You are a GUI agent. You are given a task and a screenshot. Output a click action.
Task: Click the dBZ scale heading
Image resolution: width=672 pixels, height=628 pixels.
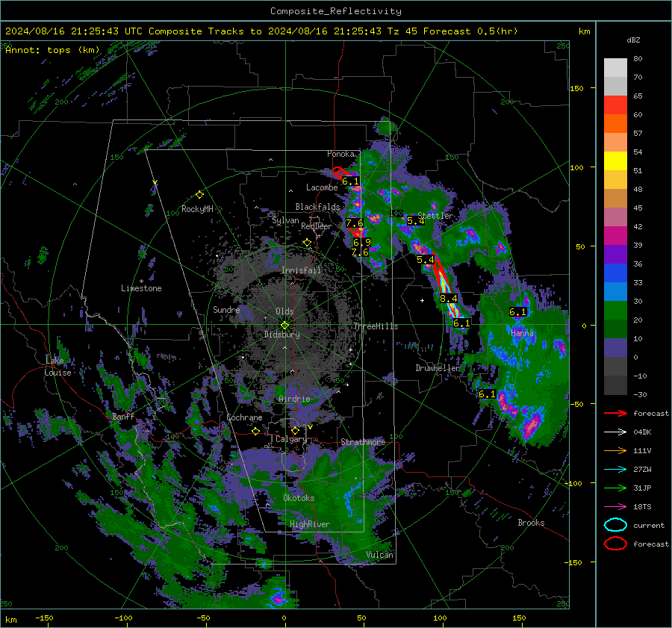point(633,40)
